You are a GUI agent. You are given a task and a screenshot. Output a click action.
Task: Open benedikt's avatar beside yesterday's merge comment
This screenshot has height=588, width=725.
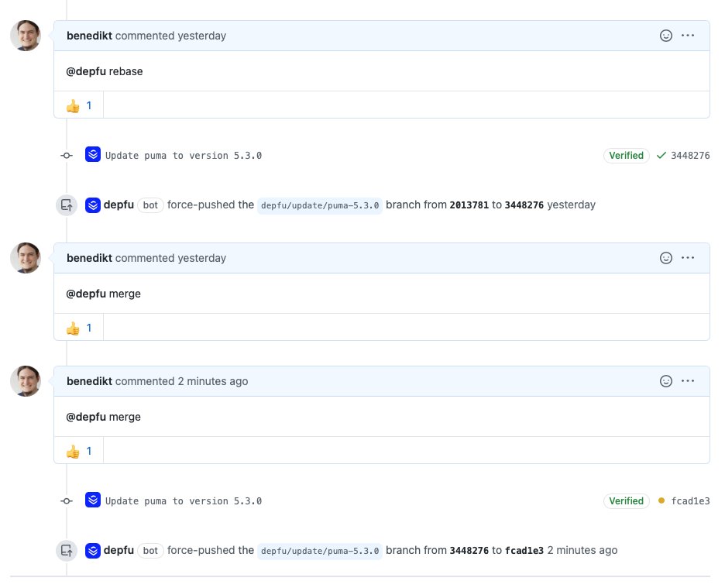26,258
